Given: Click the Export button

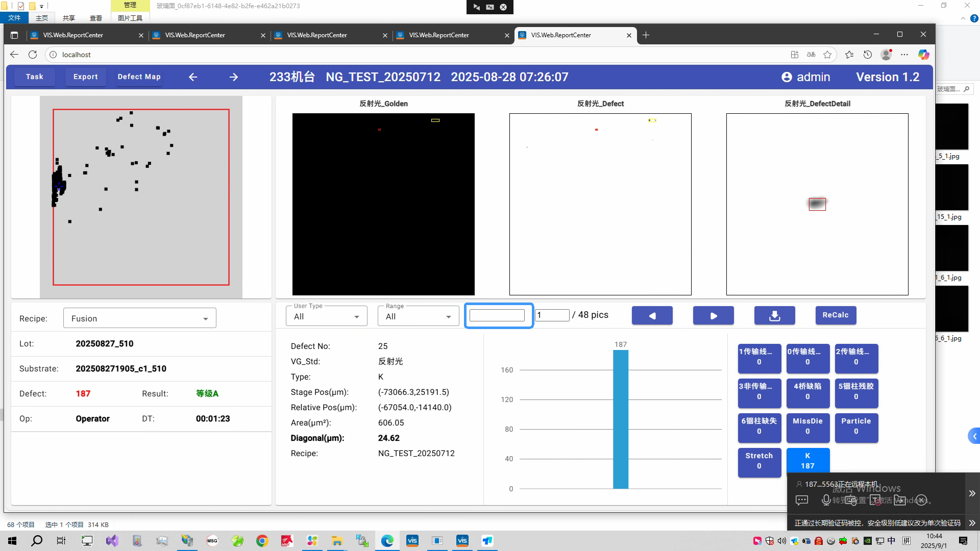Looking at the screenshot, I should [85, 77].
